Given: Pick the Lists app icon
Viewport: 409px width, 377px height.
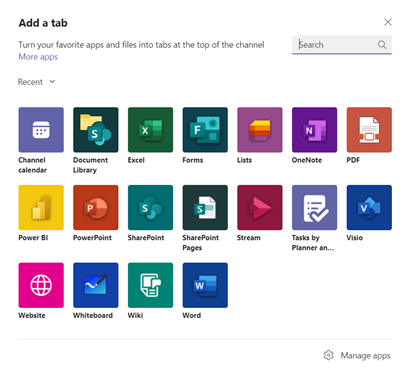Looking at the screenshot, I should coord(260,130).
